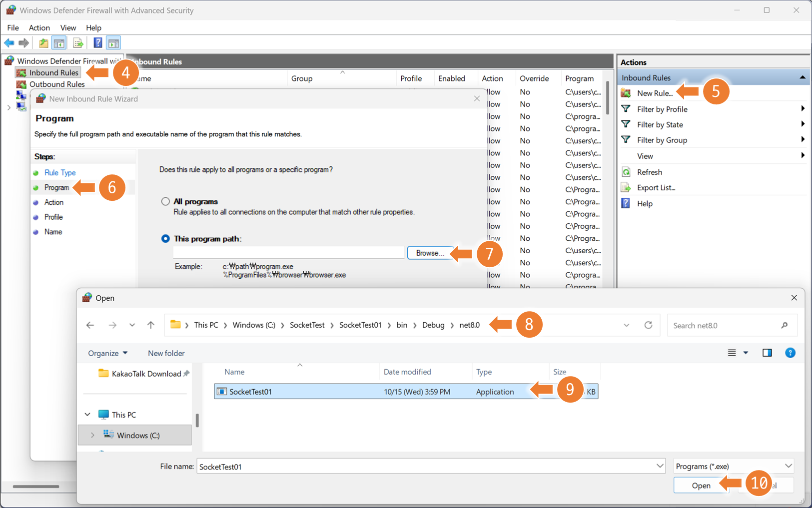
Task: Click the Up one level folder toolbar icon
Action: pos(43,43)
